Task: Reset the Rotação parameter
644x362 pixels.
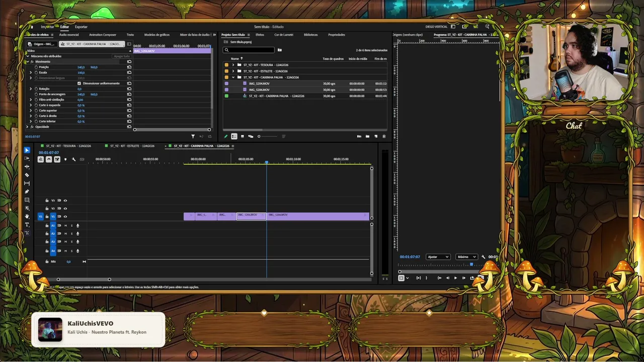Action: pos(129,88)
